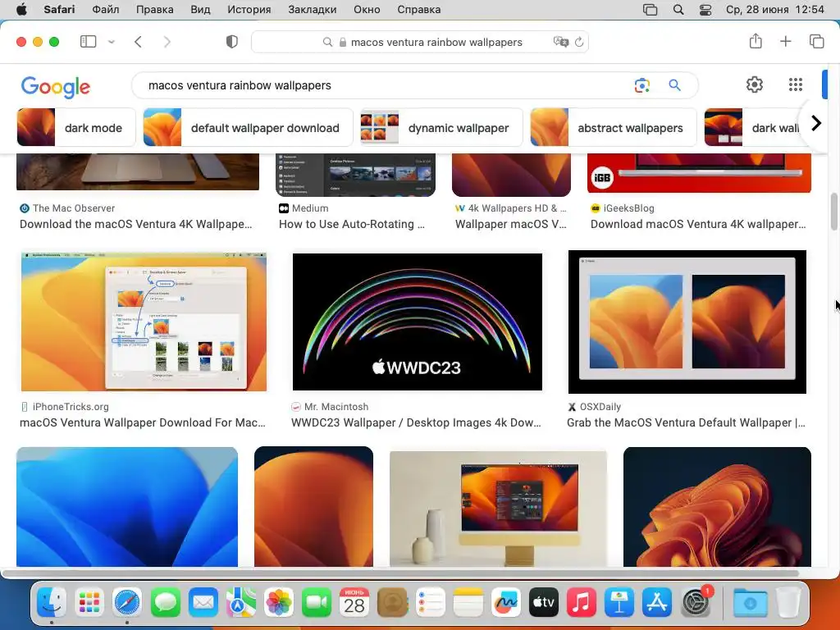Open the iMac desk setup thumbnail
Image resolution: width=840 pixels, height=630 pixels.
point(498,509)
